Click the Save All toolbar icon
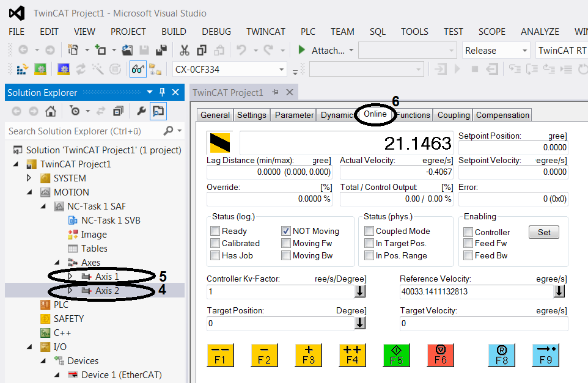 [x=161, y=50]
